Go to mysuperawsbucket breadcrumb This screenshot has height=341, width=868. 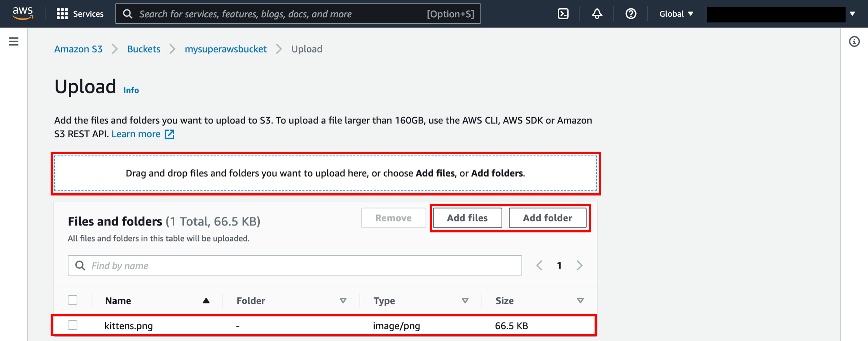(x=226, y=49)
